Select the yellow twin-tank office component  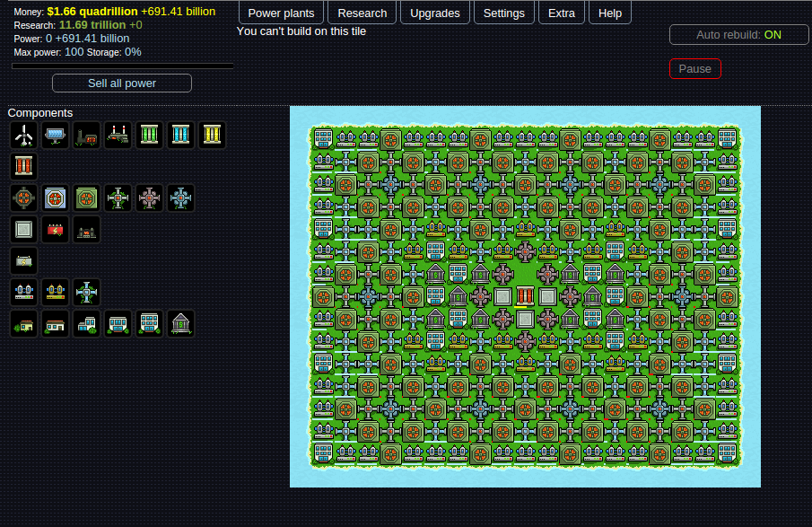pos(55,293)
